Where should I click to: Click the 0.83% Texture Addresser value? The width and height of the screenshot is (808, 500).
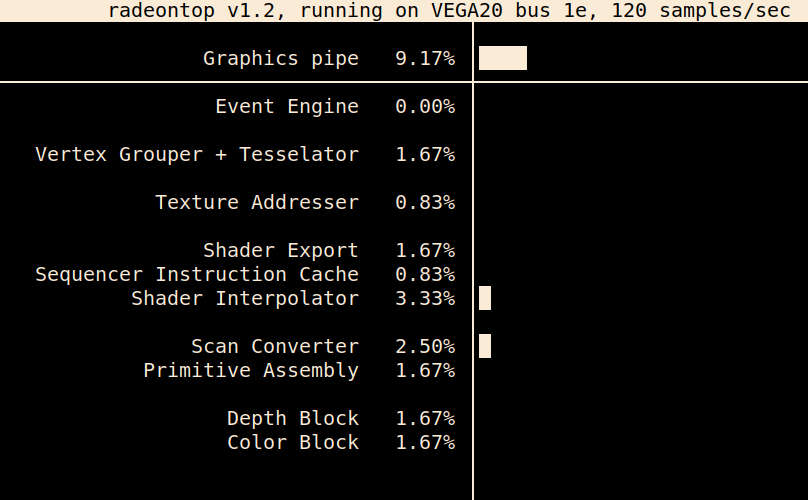(x=425, y=203)
